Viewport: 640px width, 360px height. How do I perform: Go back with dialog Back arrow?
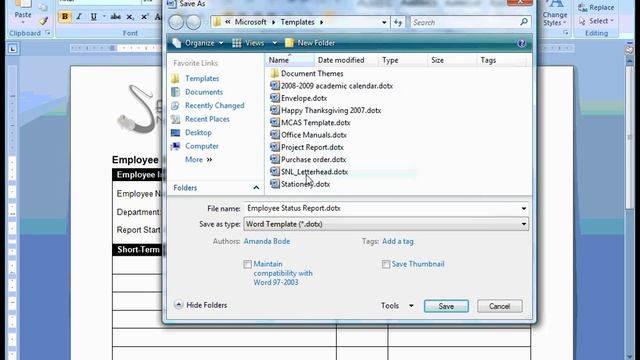pos(176,22)
